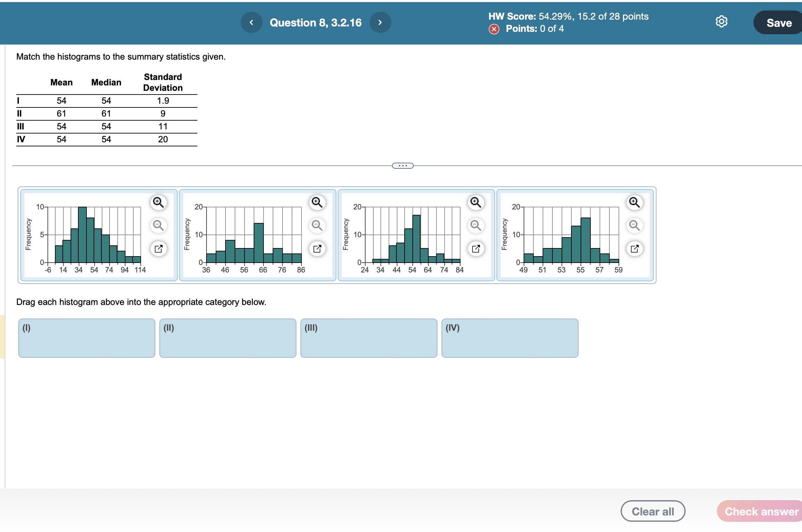Screen dimensions: 802x532
Task: Select the category box labeled (III)
Action: coord(369,338)
